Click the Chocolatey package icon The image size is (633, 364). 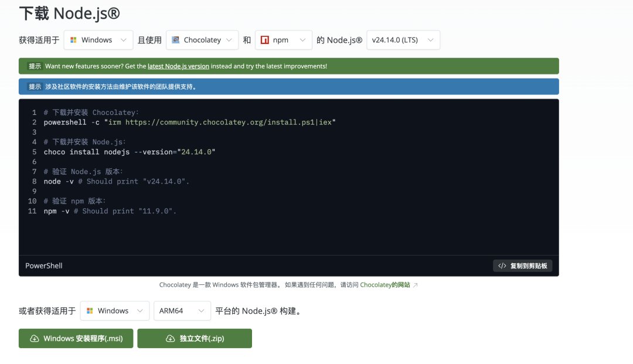(x=175, y=40)
